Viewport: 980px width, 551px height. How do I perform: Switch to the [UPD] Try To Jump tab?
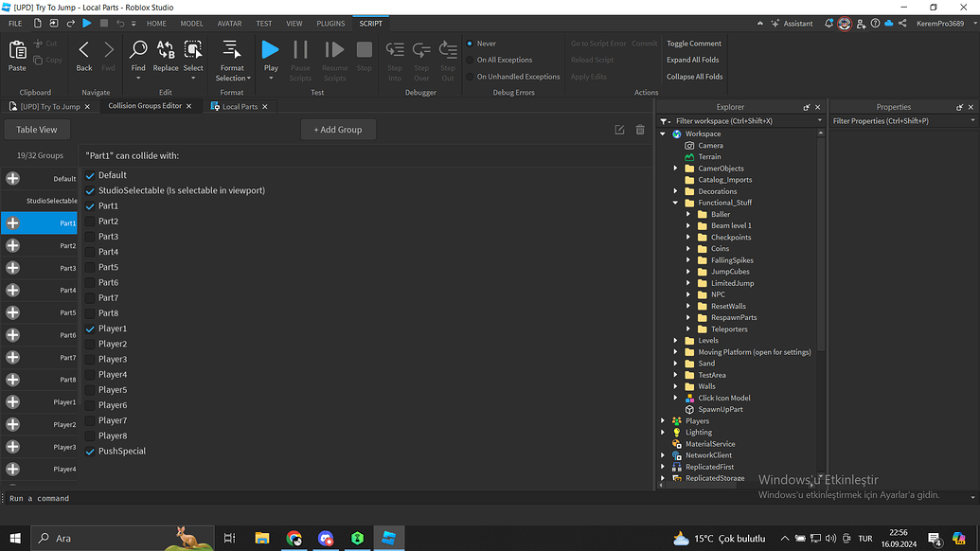coord(50,107)
